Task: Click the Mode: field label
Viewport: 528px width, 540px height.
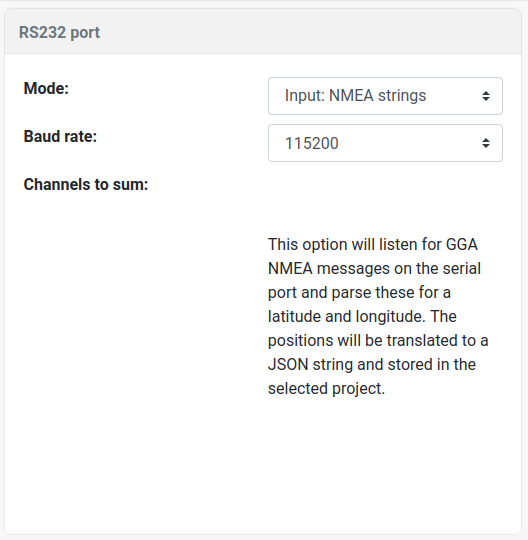Action: coord(46,88)
